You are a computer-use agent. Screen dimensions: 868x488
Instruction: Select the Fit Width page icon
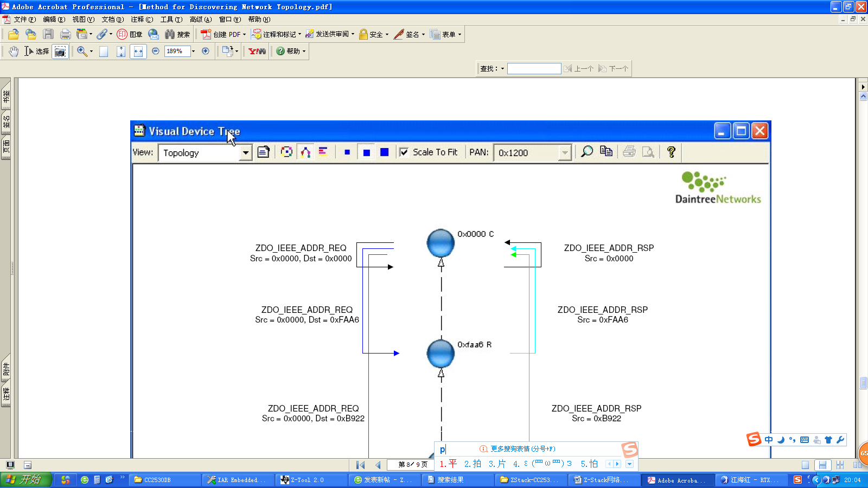pyautogui.click(x=138, y=52)
